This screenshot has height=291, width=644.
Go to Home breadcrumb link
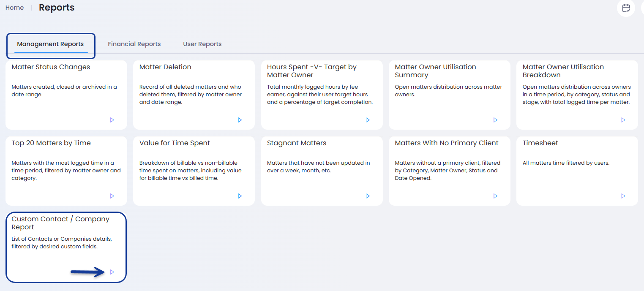click(14, 8)
